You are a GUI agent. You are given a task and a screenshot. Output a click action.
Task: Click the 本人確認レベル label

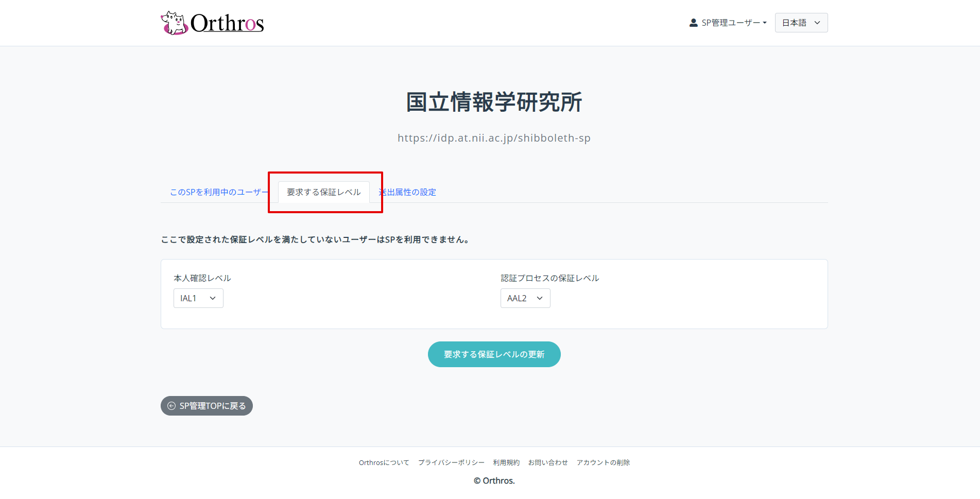[x=202, y=278]
